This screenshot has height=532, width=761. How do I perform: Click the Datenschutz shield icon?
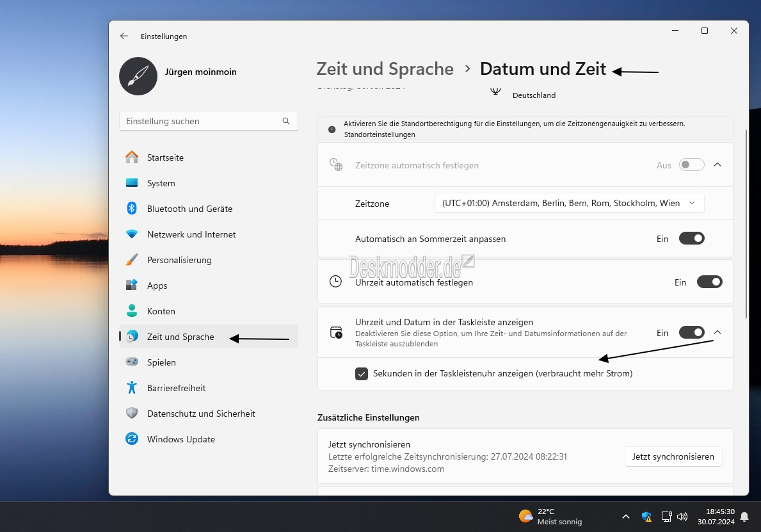pos(131,413)
